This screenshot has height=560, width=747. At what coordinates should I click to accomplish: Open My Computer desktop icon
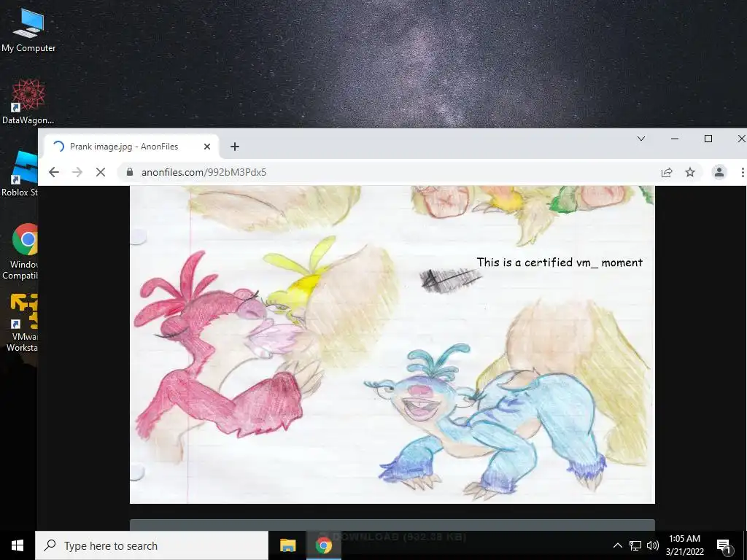[x=28, y=31]
